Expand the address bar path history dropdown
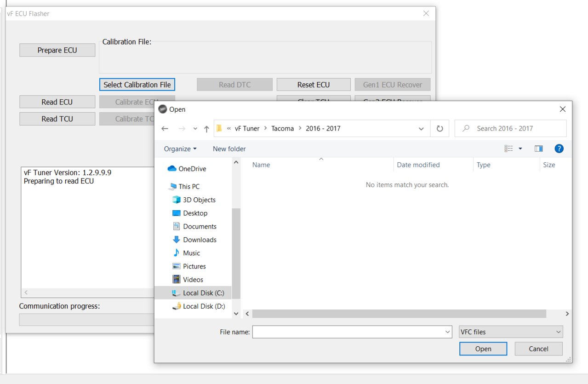Screen dimensions: 588x384 tap(421, 129)
